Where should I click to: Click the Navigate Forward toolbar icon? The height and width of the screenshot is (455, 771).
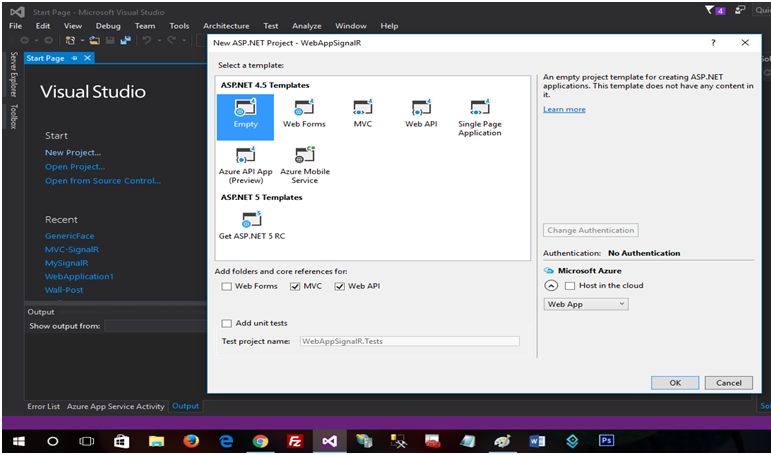48,40
